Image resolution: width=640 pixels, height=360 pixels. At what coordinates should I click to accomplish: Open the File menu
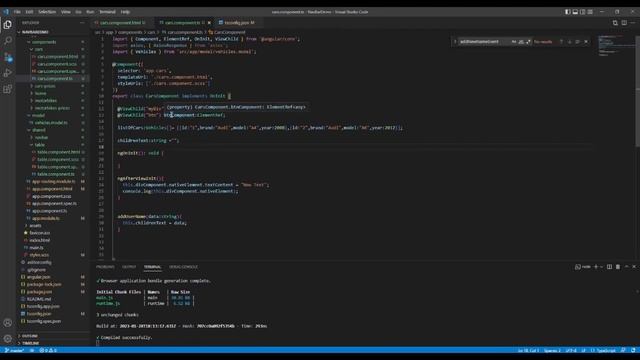(17, 12)
